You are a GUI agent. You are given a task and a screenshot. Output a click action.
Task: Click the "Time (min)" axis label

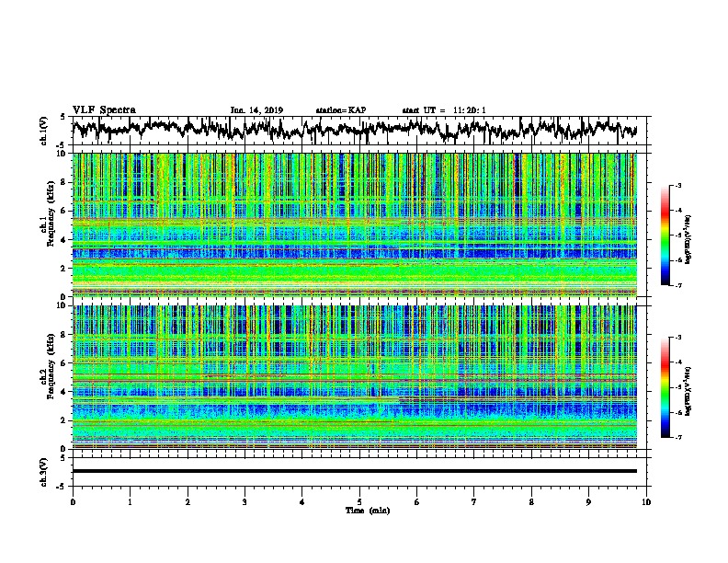(x=368, y=511)
